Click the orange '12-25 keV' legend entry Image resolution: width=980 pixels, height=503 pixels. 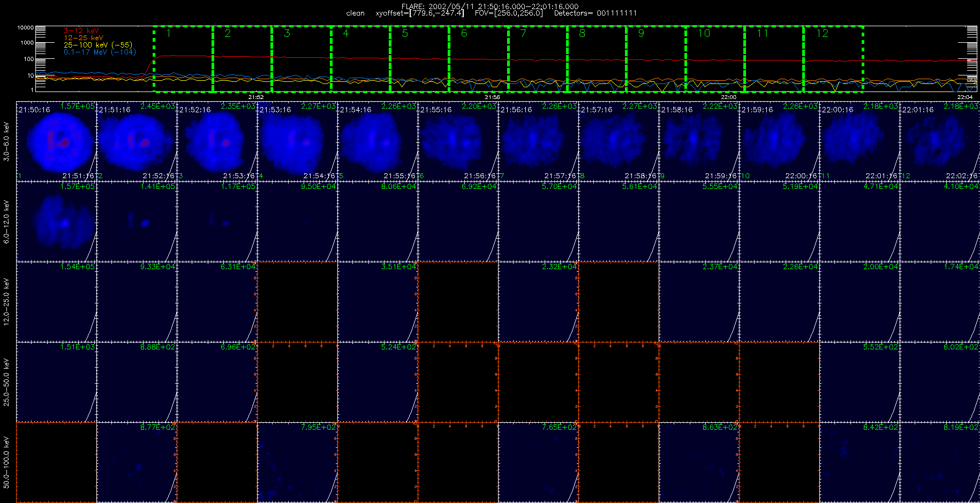84,38
